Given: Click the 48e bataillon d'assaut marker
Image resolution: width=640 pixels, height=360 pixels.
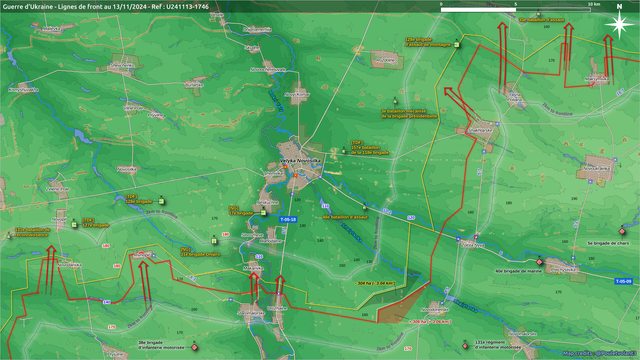Looking at the screenshot, I should 364,208.
